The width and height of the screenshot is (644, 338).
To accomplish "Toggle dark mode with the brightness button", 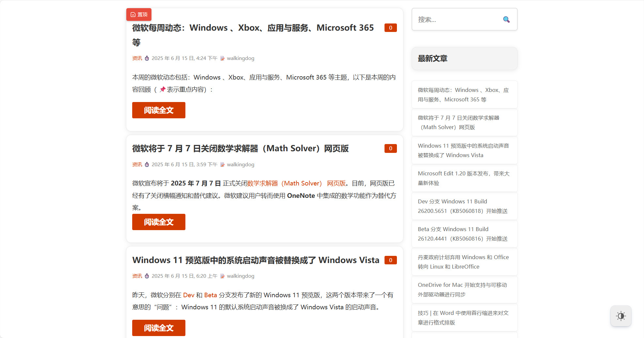I will click(x=621, y=316).
